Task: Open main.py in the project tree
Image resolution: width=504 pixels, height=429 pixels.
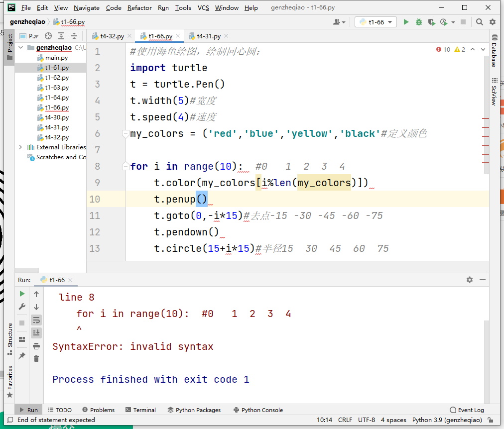Action: 57,58
